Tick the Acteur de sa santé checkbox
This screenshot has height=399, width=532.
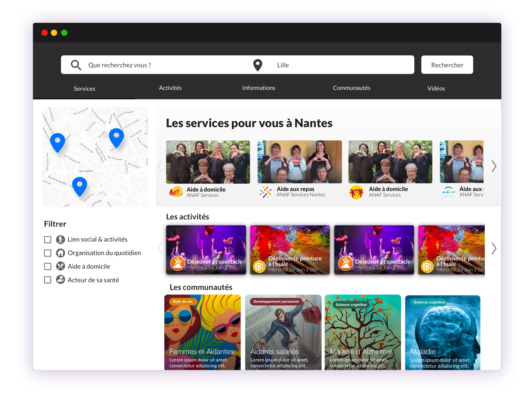[48, 280]
